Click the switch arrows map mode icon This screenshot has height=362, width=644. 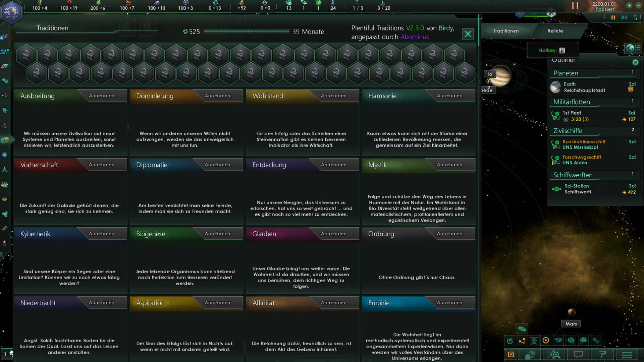tap(522, 328)
